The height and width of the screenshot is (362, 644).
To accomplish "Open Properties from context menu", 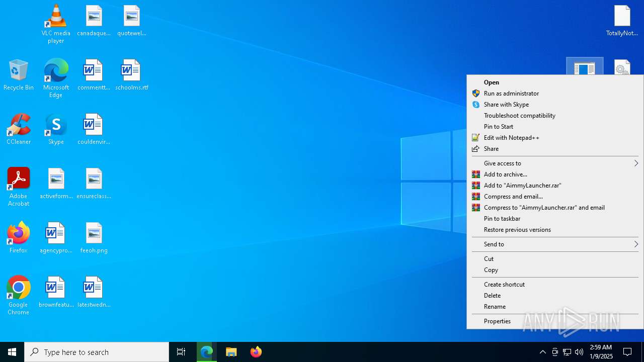I will [555, 321].
